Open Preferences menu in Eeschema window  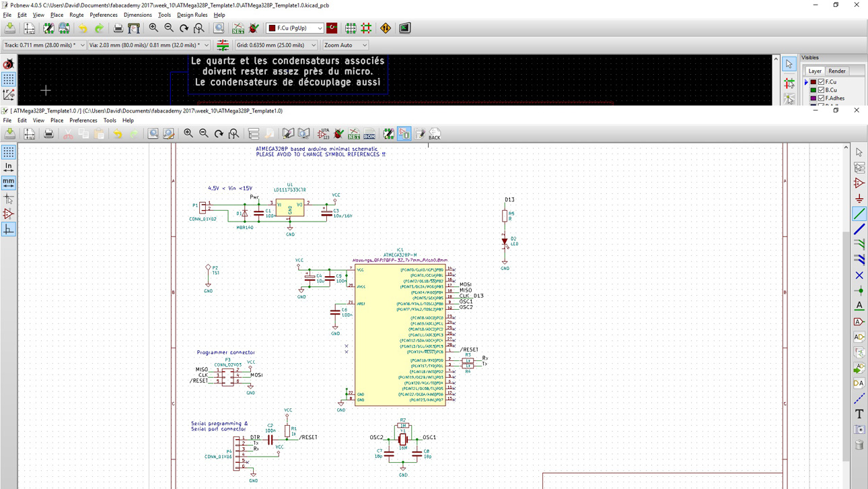pos(83,121)
